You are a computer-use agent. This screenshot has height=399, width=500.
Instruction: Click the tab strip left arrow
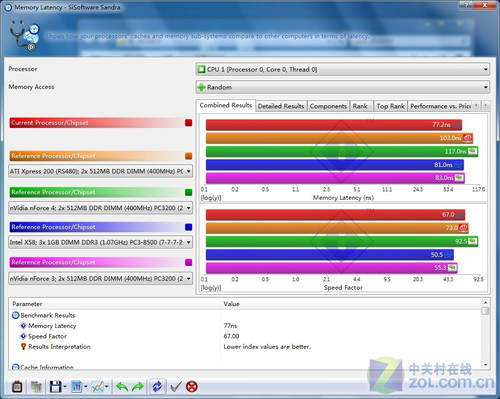coord(476,106)
